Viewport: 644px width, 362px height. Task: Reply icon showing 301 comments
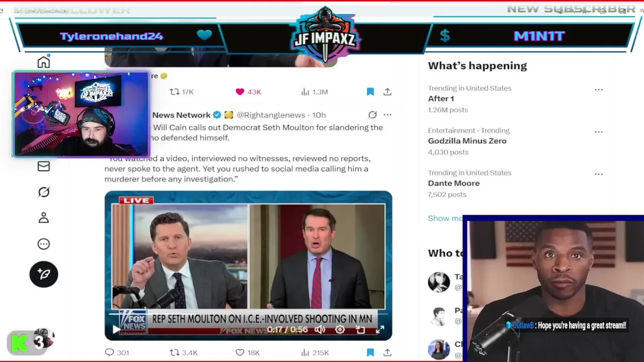109,352
